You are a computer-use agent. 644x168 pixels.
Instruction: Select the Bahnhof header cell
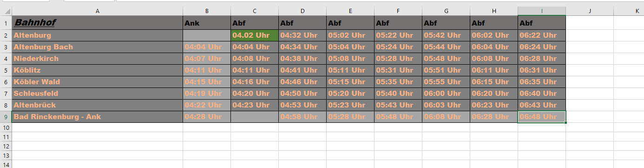point(97,22)
